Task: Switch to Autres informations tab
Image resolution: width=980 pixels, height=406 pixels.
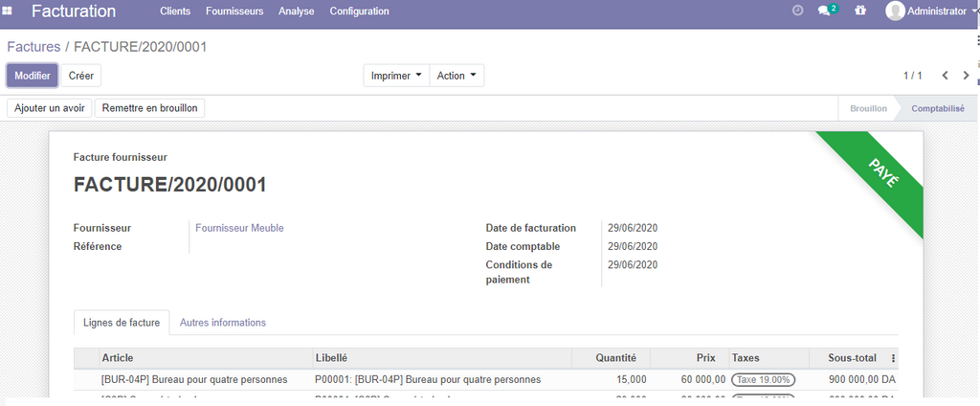Action: (x=223, y=323)
